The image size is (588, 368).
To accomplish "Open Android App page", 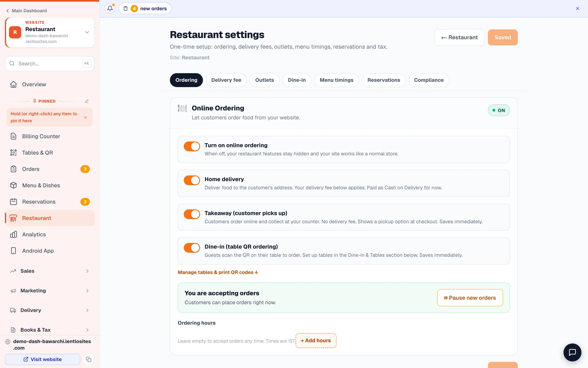I will [x=50, y=251].
